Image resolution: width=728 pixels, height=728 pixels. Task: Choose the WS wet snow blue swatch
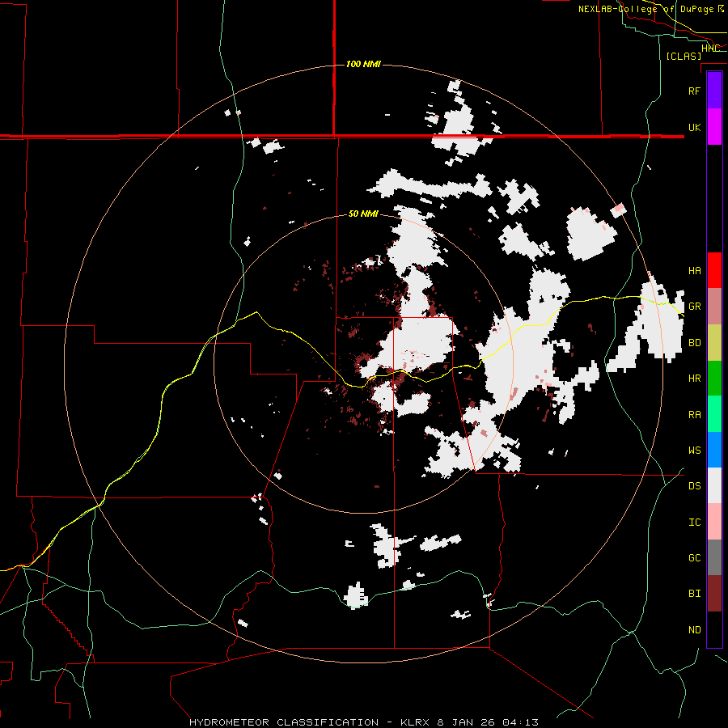(714, 450)
